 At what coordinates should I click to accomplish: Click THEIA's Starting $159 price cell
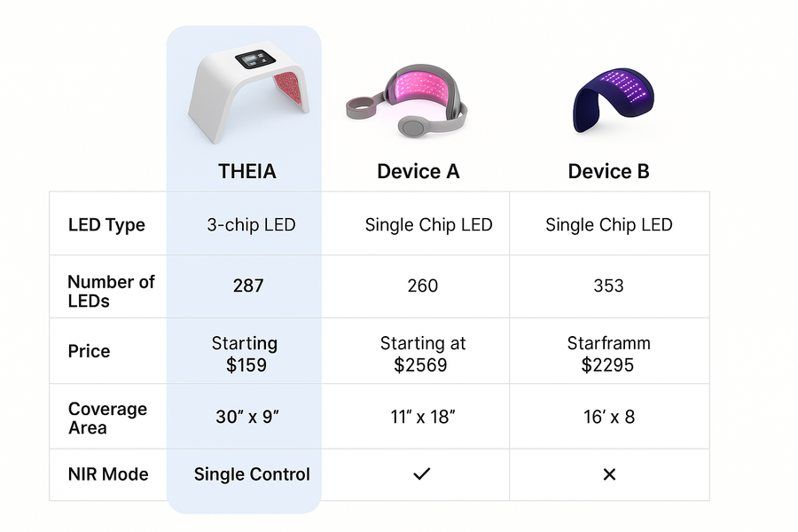pos(245,355)
